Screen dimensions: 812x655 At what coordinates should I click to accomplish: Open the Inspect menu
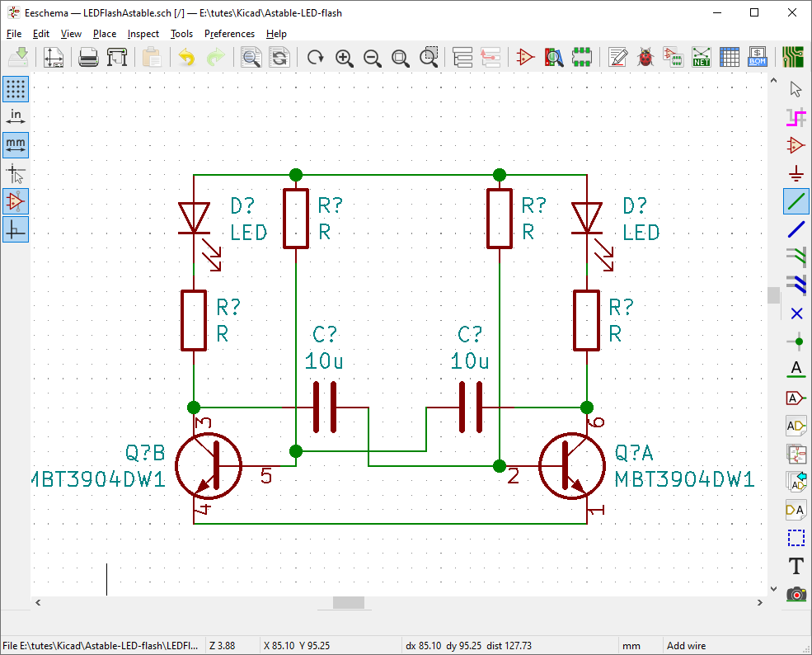click(143, 34)
